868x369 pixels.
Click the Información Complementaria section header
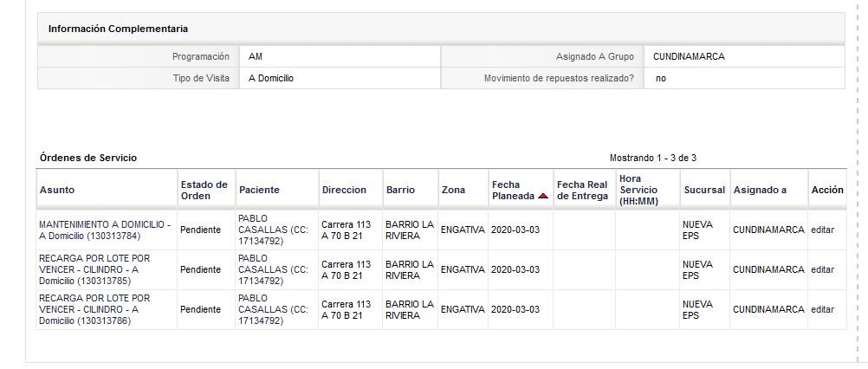click(x=118, y=29)
